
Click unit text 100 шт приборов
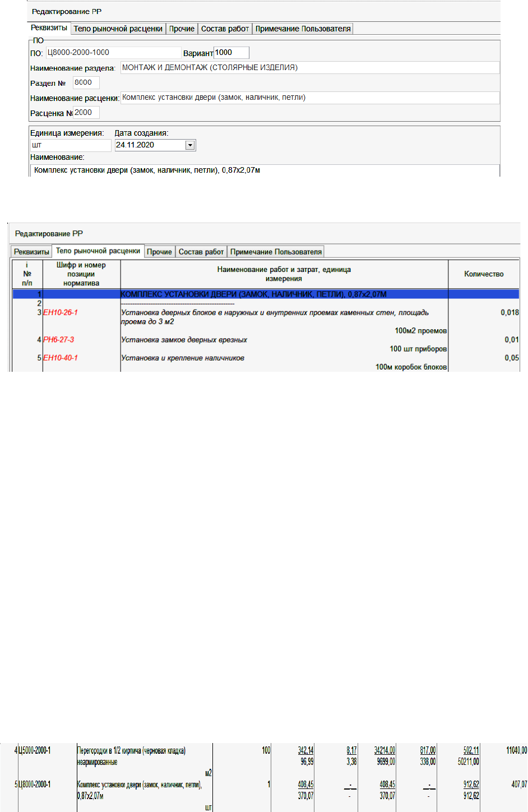click(419, 349)
